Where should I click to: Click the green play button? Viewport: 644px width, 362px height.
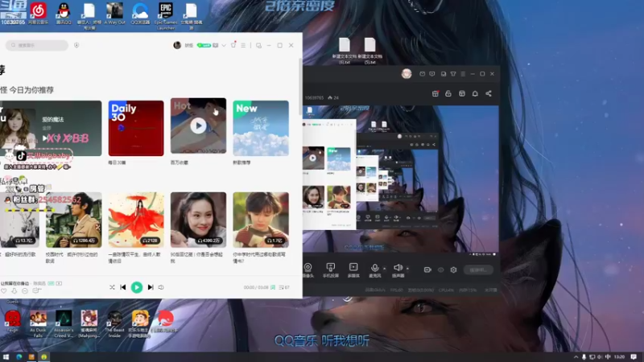coord(137,287)
